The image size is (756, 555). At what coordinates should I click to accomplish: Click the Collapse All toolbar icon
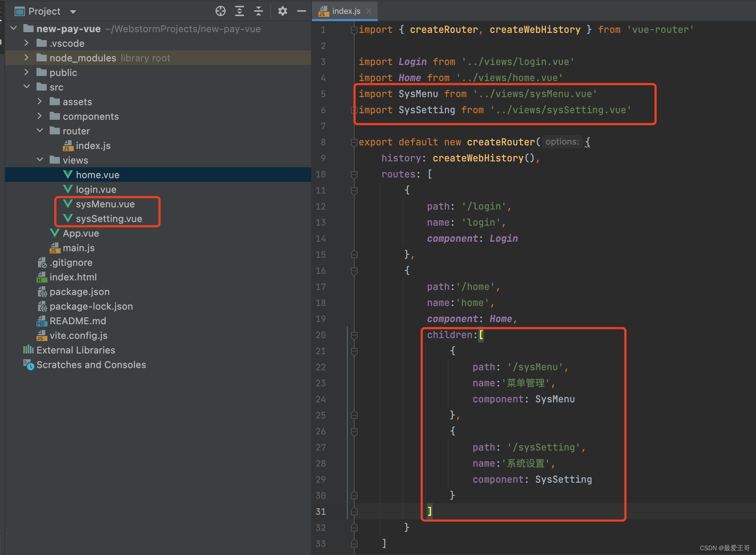point(258,11)
